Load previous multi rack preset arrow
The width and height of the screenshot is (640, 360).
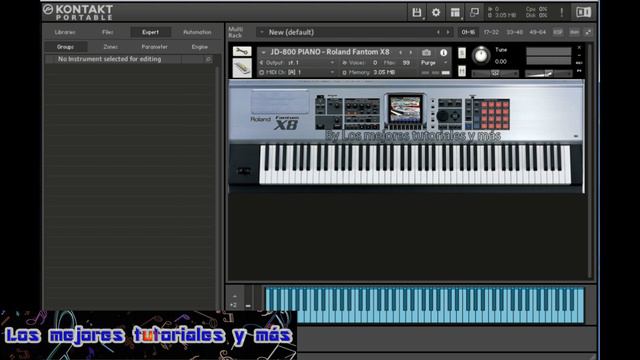point(438,32)
